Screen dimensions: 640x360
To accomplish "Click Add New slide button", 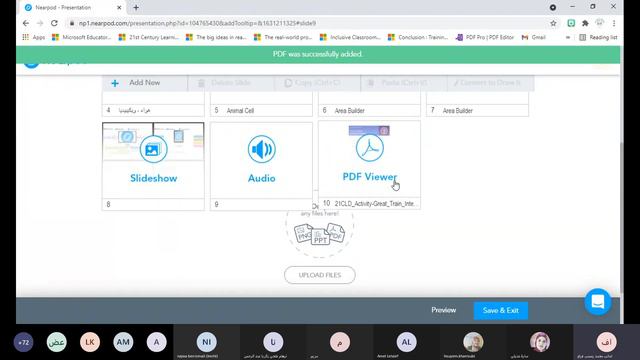I will point(145,83).
